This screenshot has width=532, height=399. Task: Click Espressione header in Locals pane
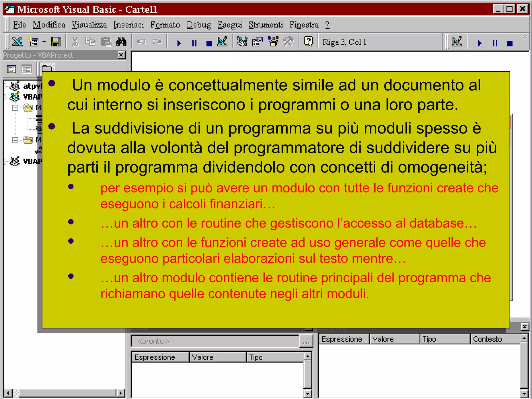(x=160, y=357)
